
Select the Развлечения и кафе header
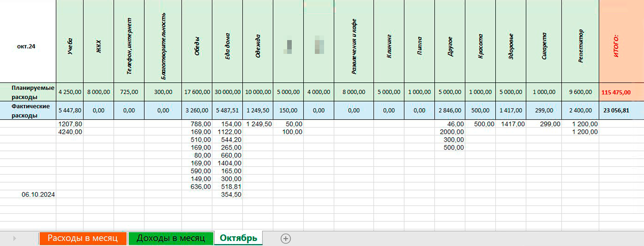pyautogui.click(x=354, y=41)
